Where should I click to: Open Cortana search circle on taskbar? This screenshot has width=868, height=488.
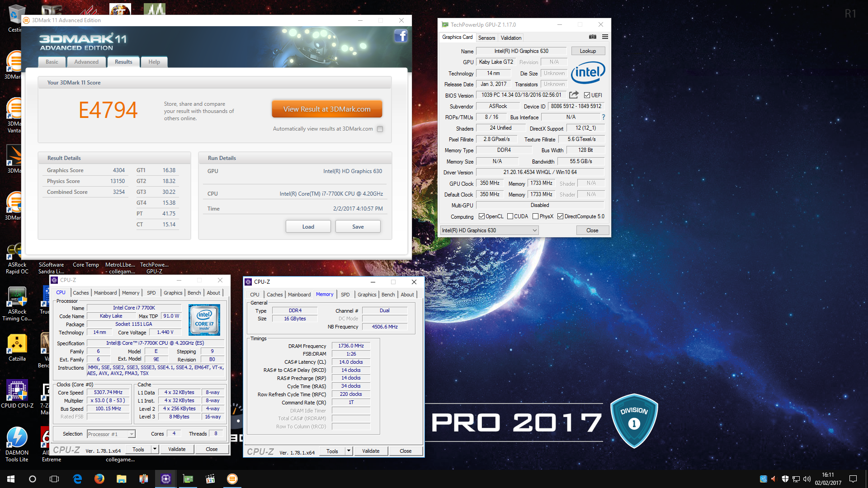33,479
